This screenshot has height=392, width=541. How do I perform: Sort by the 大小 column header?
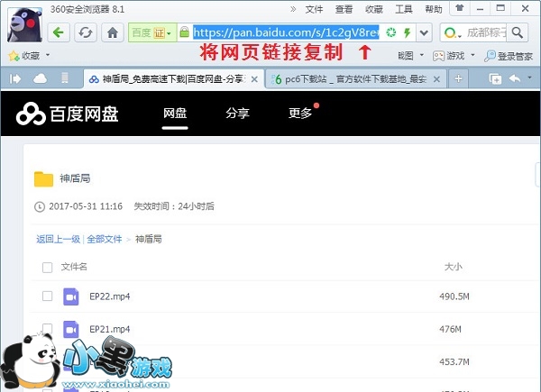click(453, 267)
